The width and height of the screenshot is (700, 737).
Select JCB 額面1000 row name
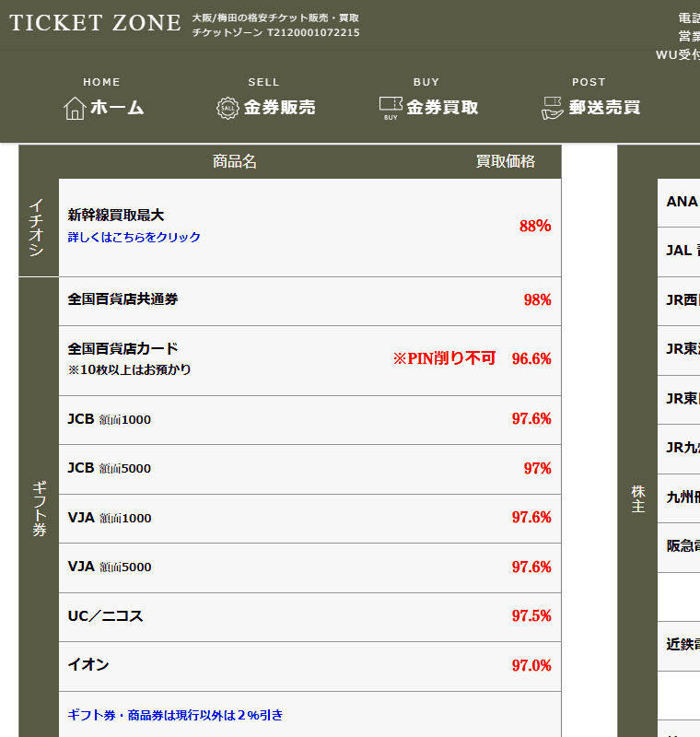[x=110, y=419]
